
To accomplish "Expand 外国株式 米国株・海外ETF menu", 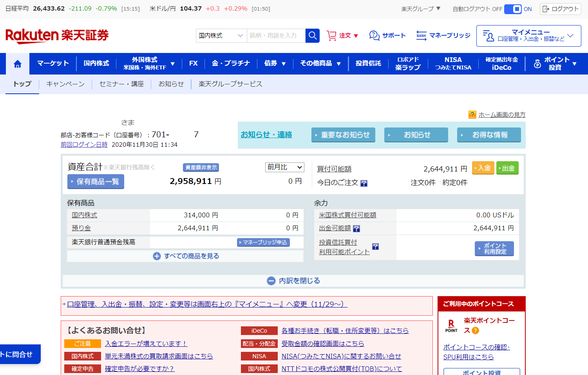I will click(x=149, y=64).
